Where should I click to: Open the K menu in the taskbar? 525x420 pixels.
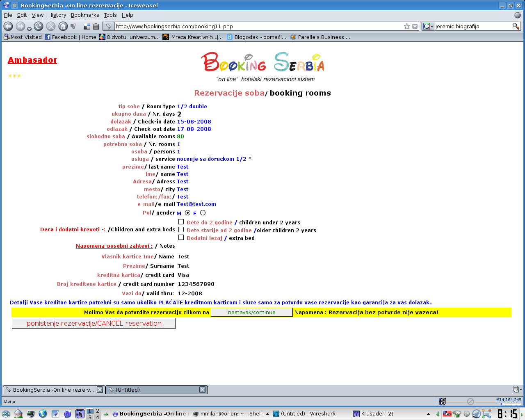pos(6,414)
